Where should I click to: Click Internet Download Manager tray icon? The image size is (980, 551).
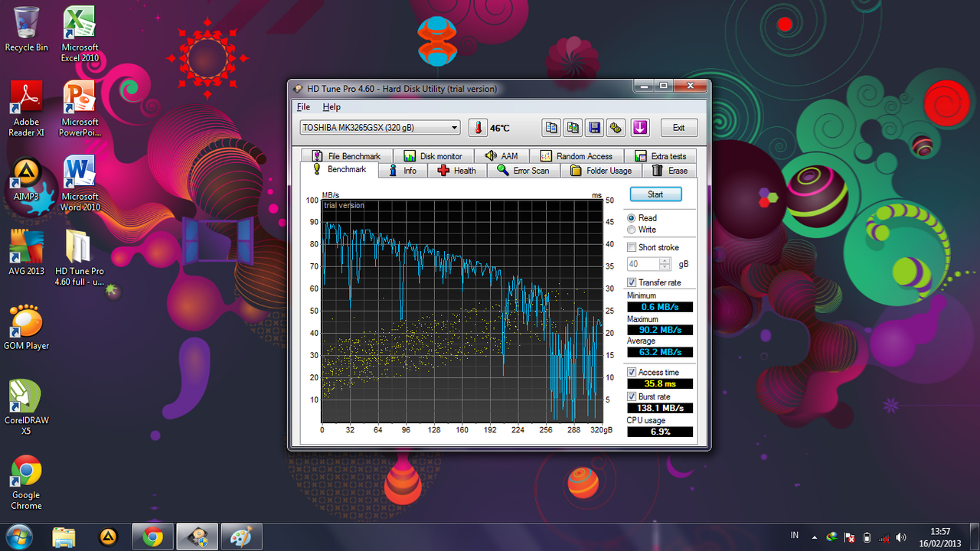click(x=831, y=537)
